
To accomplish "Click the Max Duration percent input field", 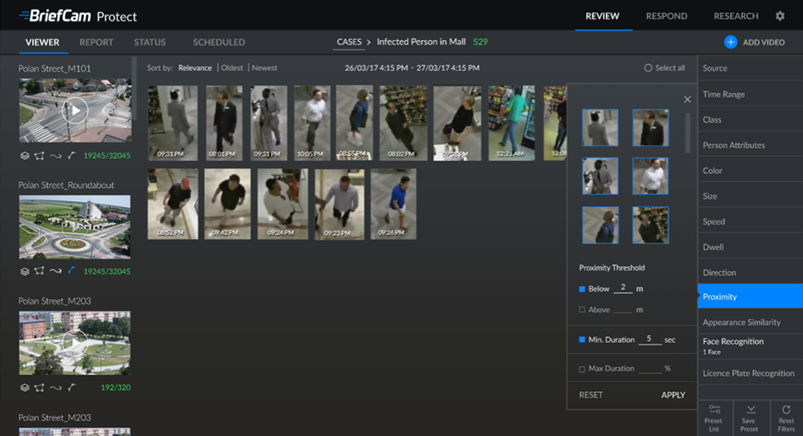I will pyautogui.click(x=650, y=368).
